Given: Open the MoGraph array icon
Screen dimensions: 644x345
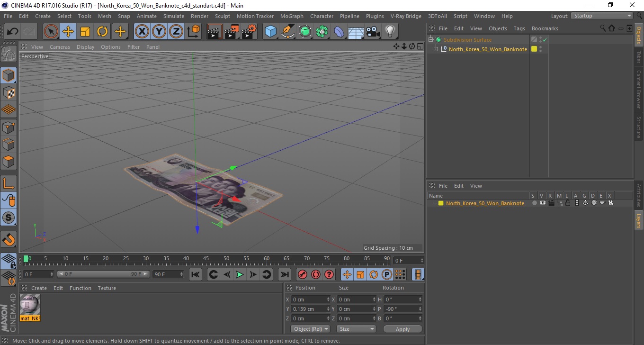Looking at the screenshot, I should tap(322, 32).
